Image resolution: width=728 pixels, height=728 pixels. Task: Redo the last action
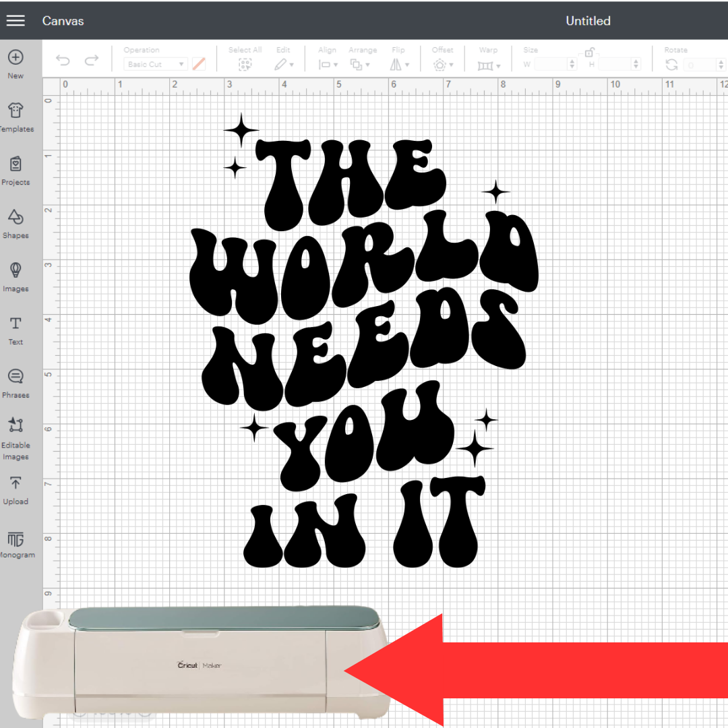92,60
